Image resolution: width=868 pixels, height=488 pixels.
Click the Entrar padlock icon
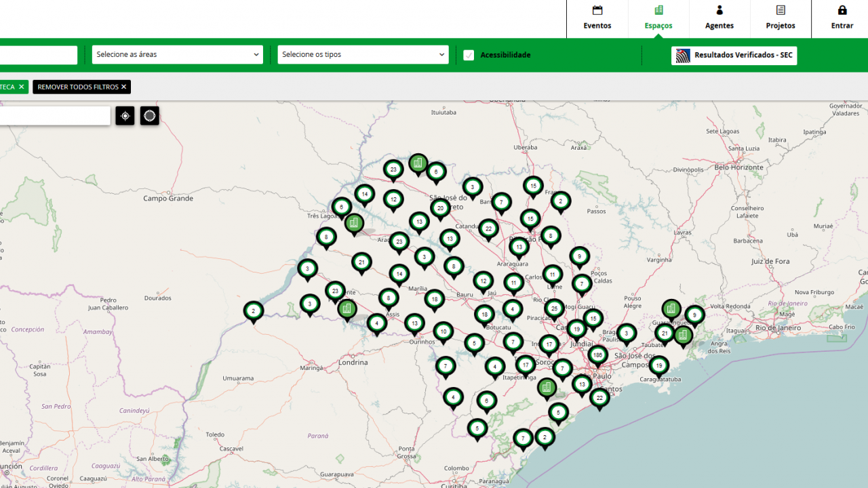click(x=842, y=10)
